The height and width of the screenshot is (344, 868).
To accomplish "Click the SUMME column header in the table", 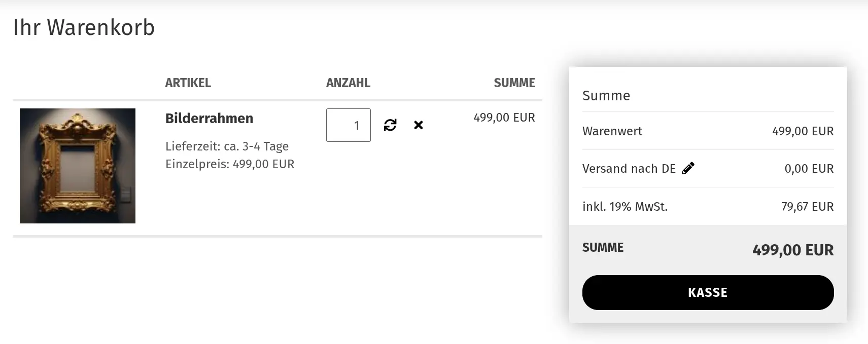I will (514, 83).
